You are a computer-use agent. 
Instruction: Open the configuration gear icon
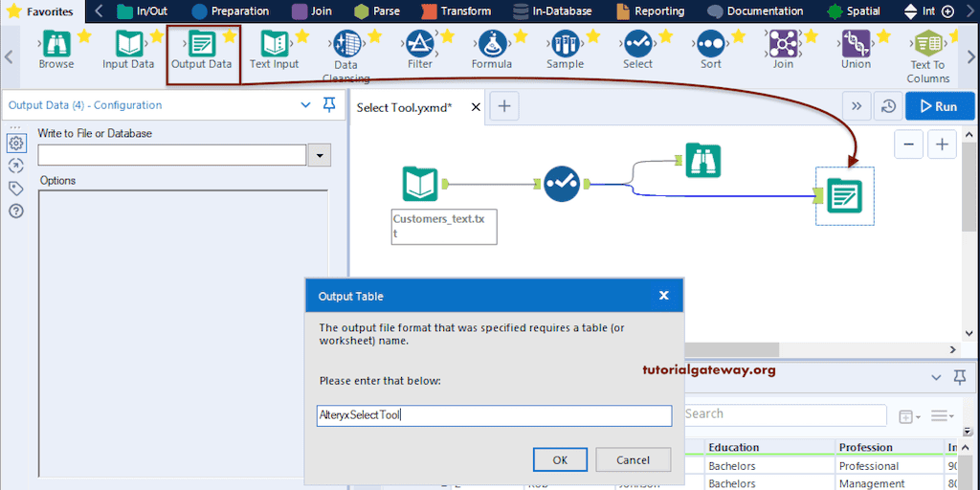point(16,144)
